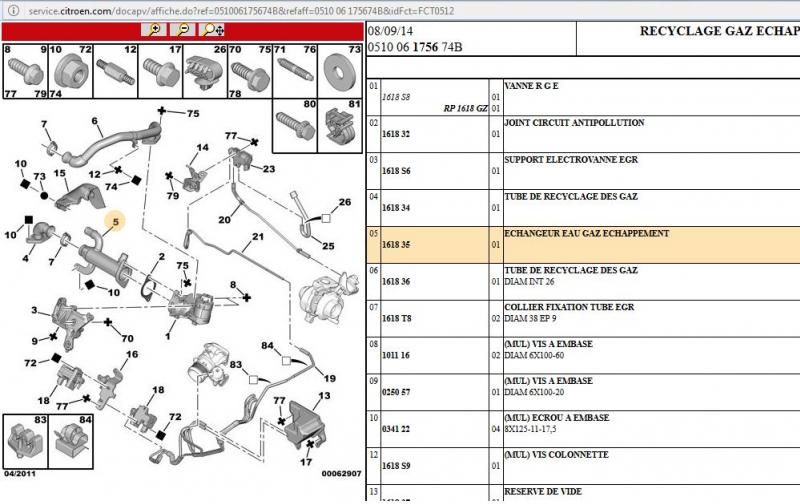Click the browser address URL field
The width and height of the screenshot is (800, 504).
click(241, 11)
